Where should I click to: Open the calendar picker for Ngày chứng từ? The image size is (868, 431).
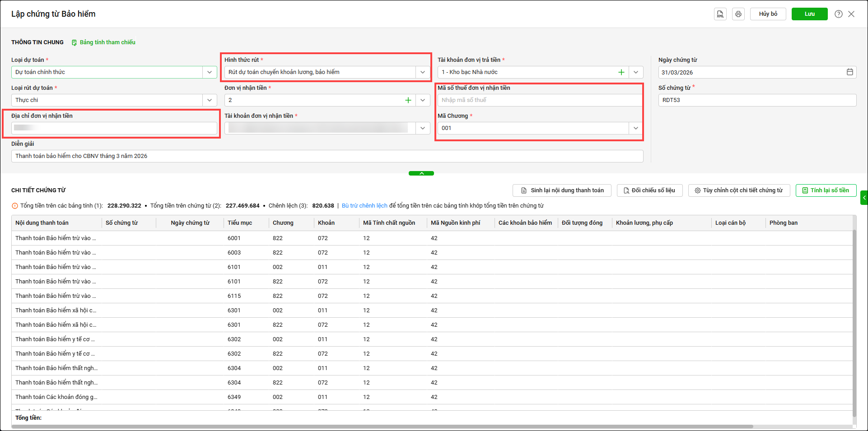(x=849, y=72)
